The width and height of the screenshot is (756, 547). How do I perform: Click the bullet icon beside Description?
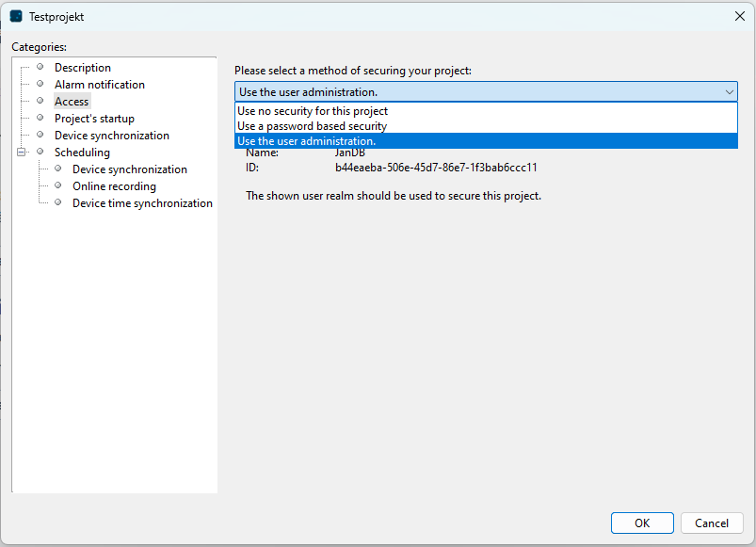(x=40, y=67)
